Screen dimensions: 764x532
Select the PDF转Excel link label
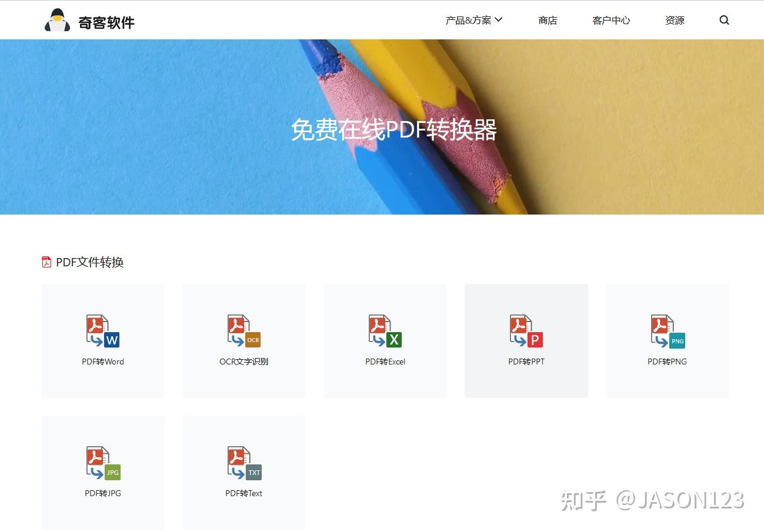(x=385, y=362)
